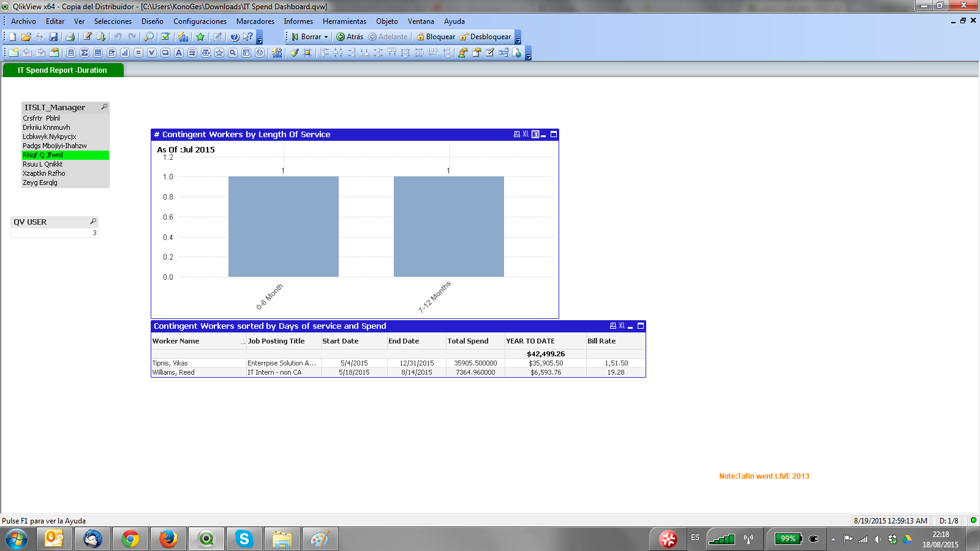980x551 pixels.
Task: Open search in ITSLT_Manager list box
Action: pos(104,107)
